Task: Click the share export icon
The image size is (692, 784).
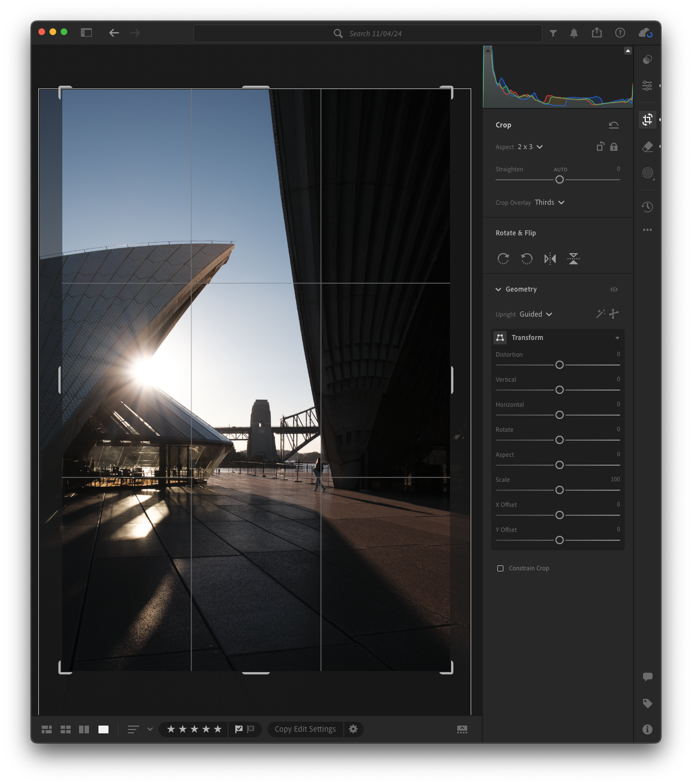Action: click(x=597, y=33)
